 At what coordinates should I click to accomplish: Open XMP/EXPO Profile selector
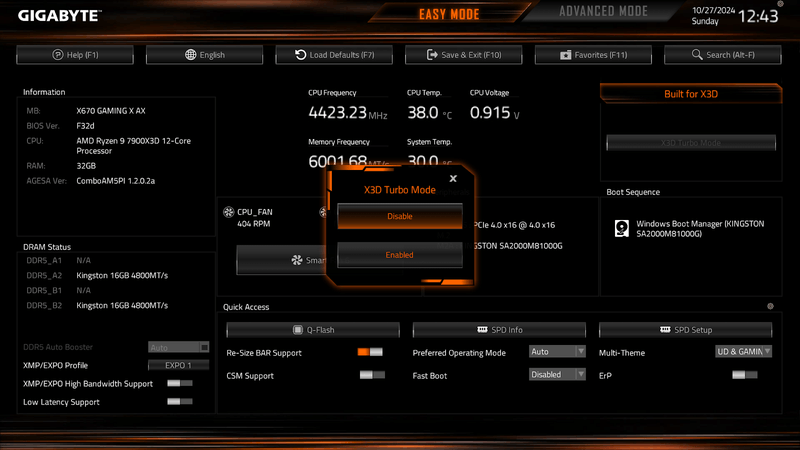[x=179, y=365]
